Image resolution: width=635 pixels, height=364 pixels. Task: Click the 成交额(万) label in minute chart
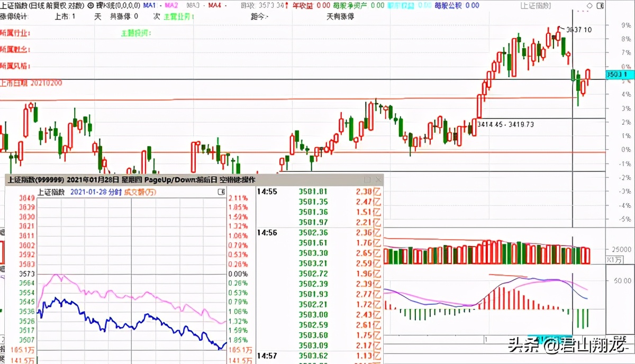point(141,192)
